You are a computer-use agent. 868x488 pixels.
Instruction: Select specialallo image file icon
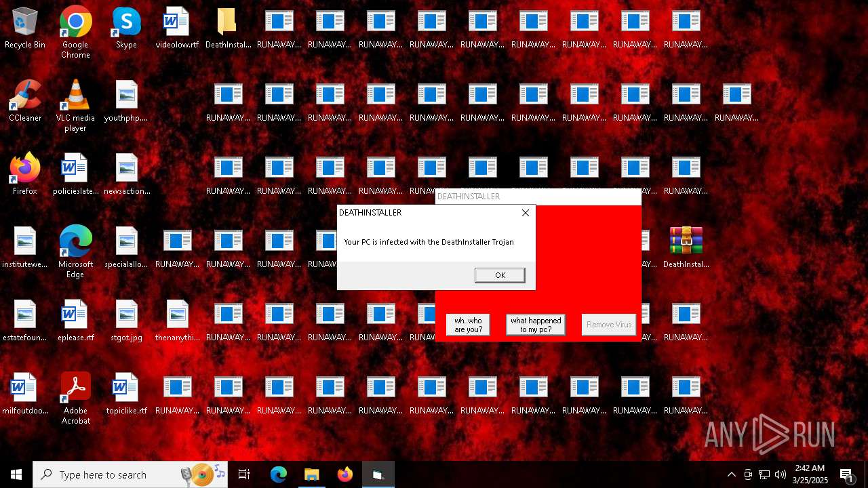tap(126, 248)
